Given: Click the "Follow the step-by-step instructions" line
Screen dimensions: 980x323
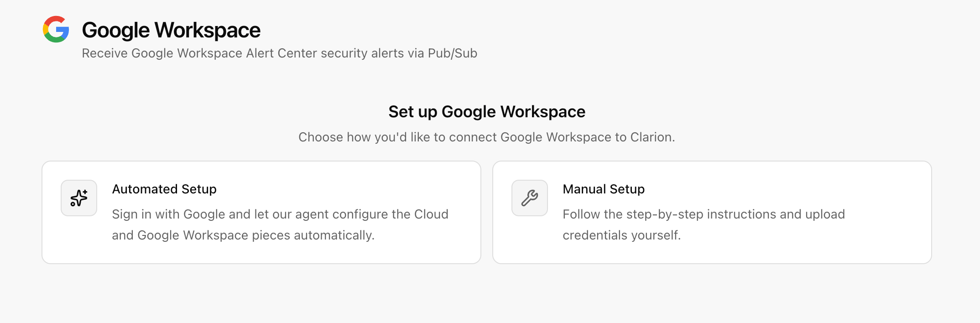Looking at the screenshot, I should coord(704,214).
